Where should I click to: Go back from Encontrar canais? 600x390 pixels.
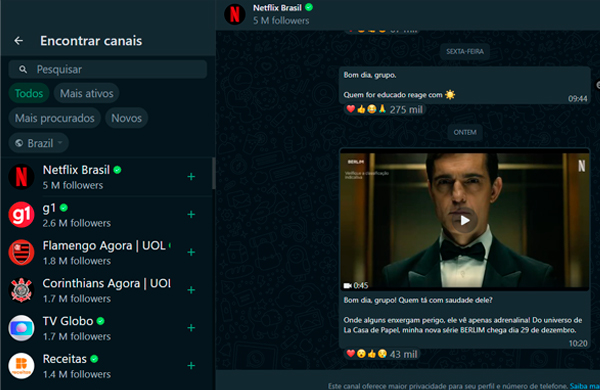18,41
